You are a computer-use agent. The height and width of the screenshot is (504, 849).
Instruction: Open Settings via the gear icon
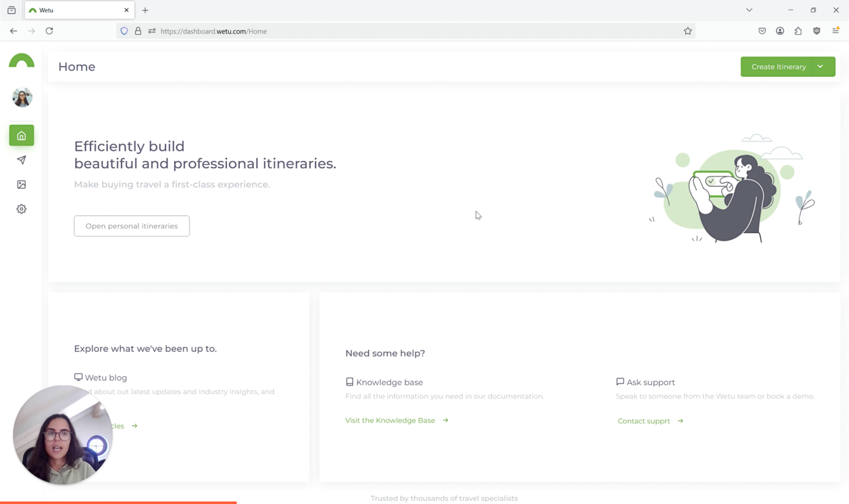[22, 208]
